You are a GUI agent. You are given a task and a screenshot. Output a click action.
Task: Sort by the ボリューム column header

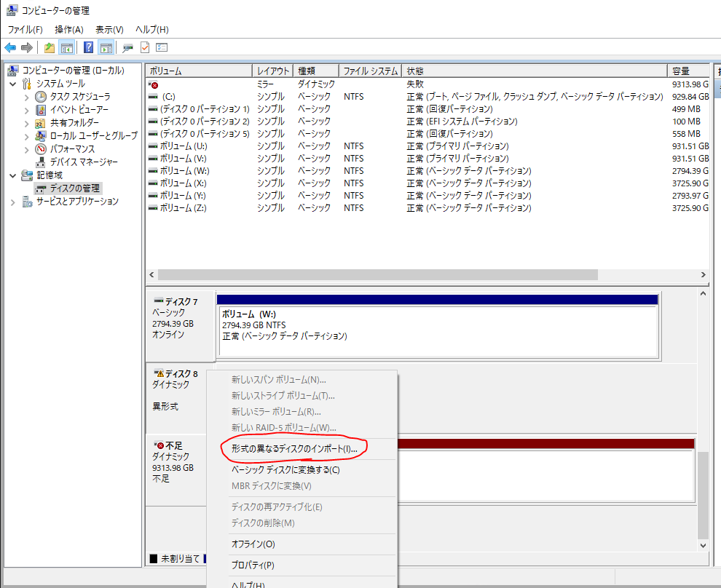tap(199, 71)
